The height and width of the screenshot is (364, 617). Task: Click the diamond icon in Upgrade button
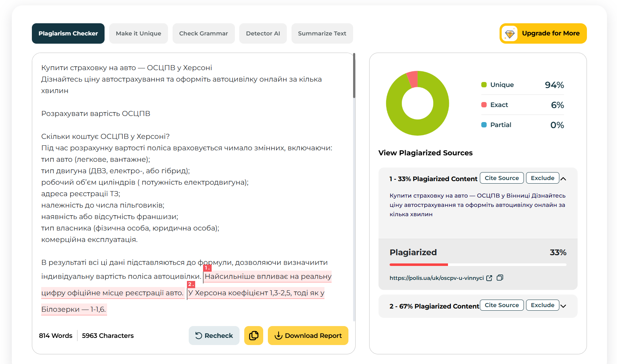click(x=510, y=34)
